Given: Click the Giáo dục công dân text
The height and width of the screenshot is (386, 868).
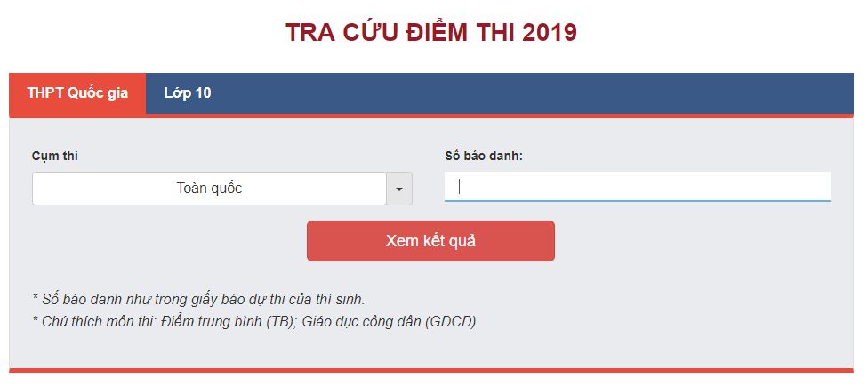Looking at the screenshot, I should pyautogui.click(x=361, y=321).
